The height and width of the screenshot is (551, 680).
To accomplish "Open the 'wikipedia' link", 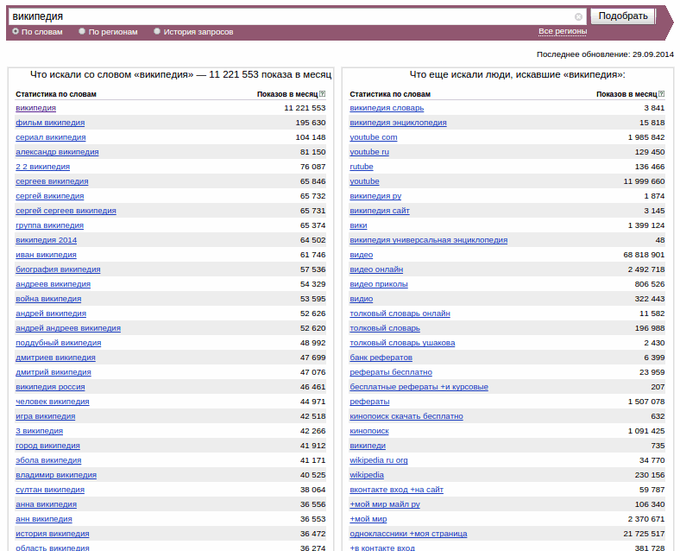I will 366,475.
